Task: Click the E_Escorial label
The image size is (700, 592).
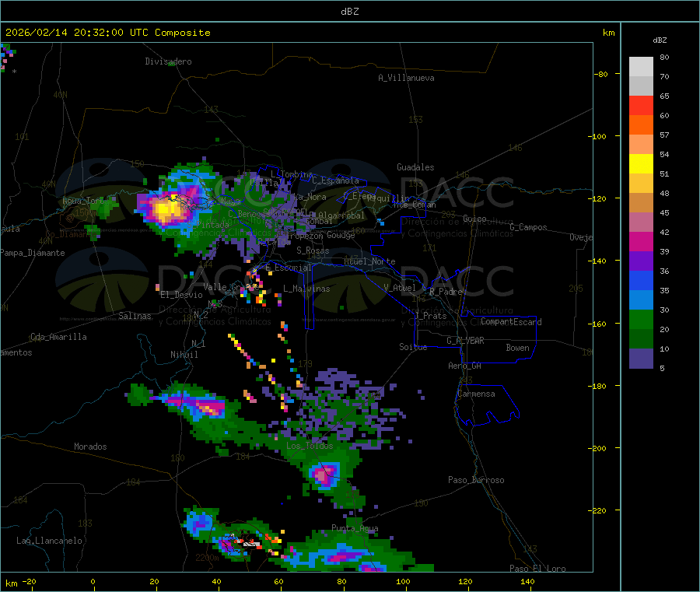Action: coord(289,268)
